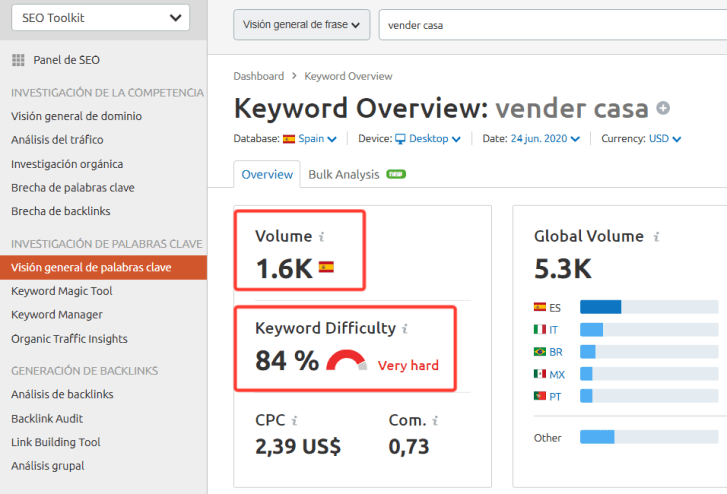The width and height of the screenshot is (727, 494).
Task: Click the Spain flag icon in Database
Action: (289, 139)
